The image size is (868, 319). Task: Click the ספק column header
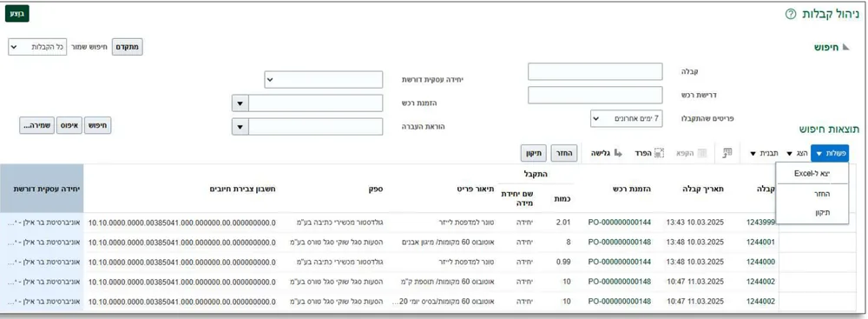click(377, 189)
